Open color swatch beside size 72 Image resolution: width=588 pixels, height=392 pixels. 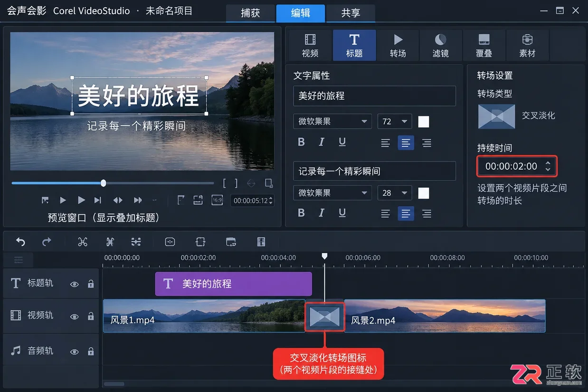(x=424, y=122)
